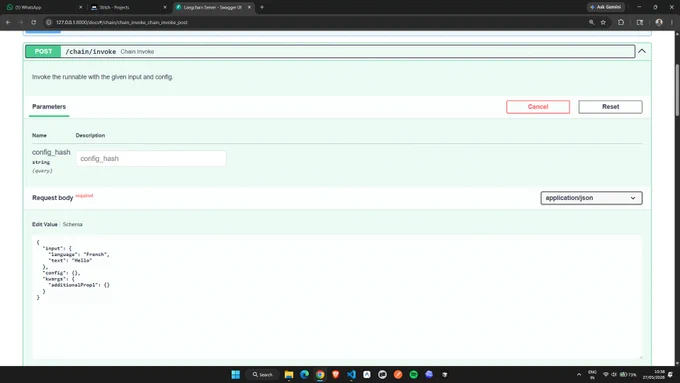Switch to Edit Value view
Viewport: 680px width, 383px height.
pos(45,224)
